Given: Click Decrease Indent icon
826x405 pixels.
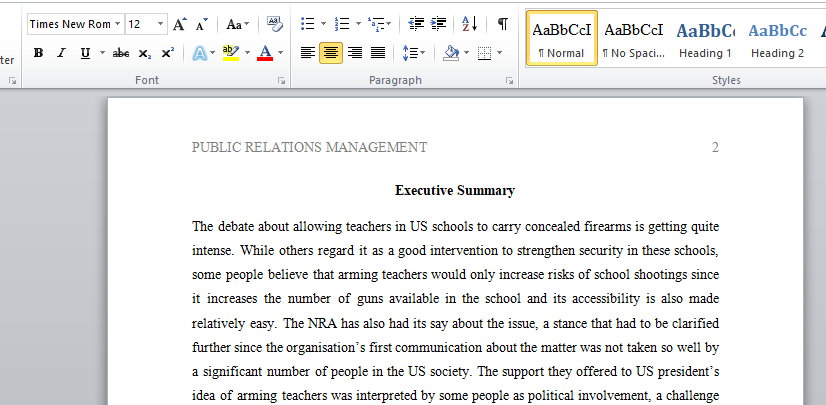Looking at the screenshot, I should (416, 24).
